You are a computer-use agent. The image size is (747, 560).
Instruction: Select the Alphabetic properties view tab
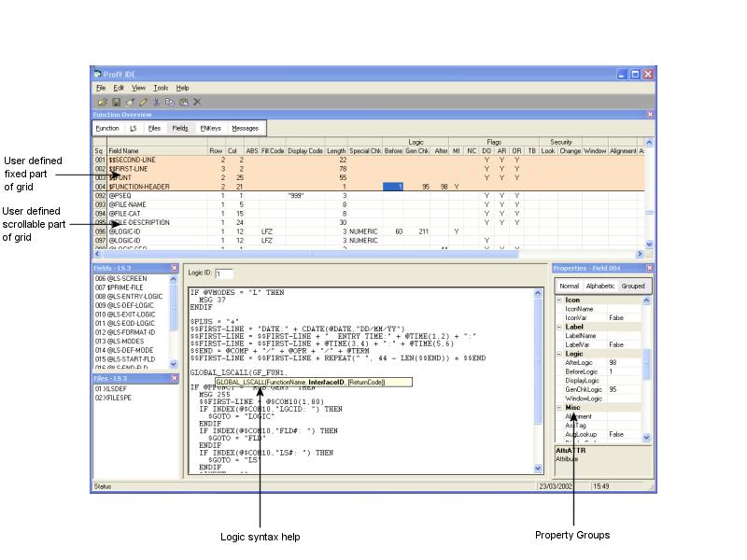600,287
